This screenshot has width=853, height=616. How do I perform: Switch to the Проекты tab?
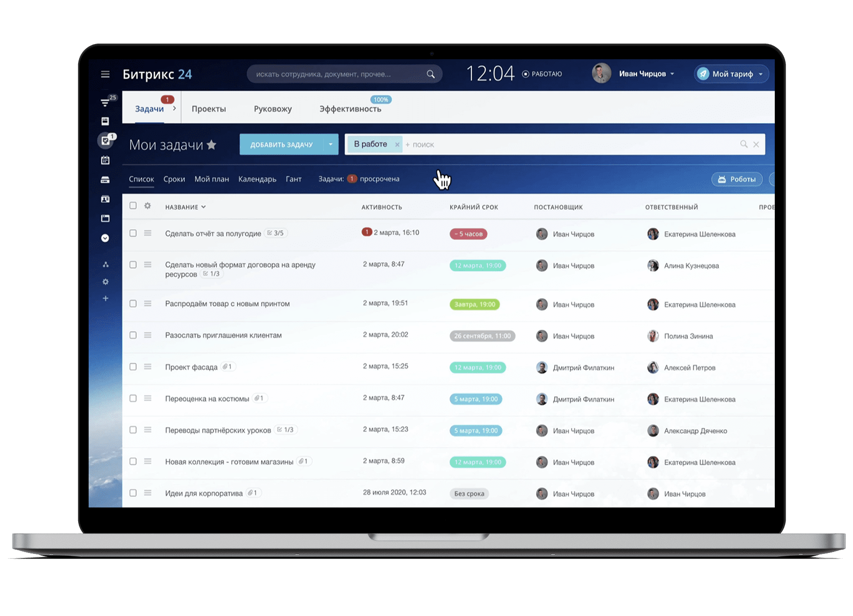(209, 109)
